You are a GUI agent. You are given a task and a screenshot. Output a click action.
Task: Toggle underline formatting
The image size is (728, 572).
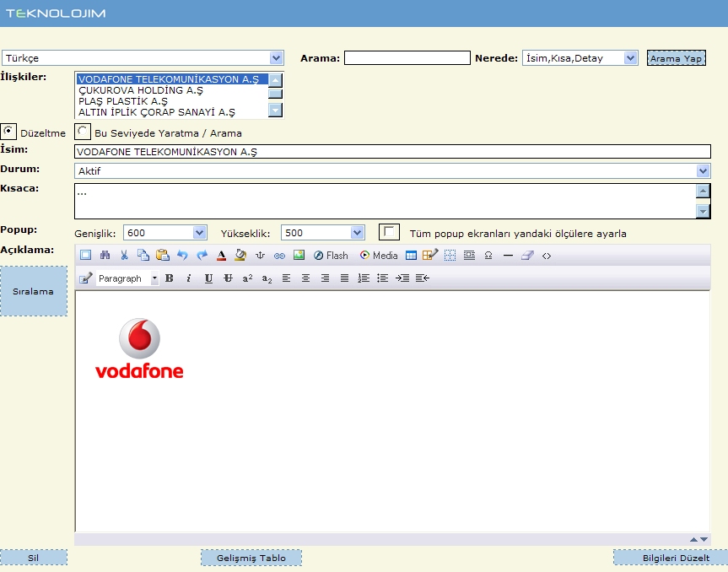pos(208,278)
